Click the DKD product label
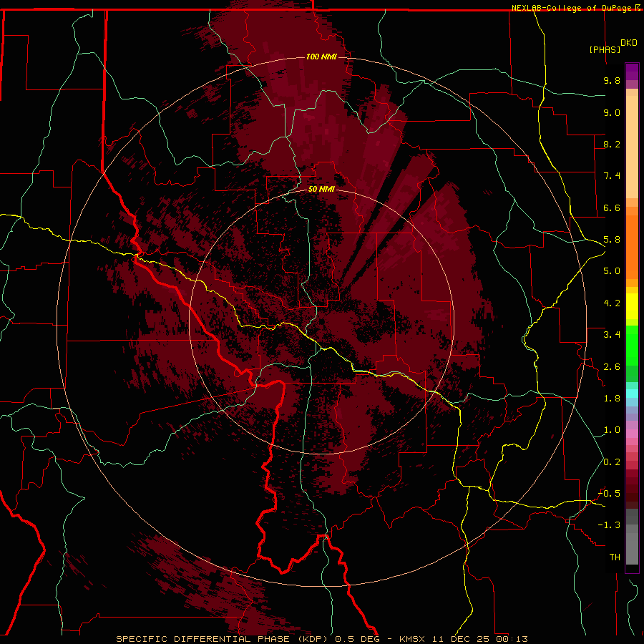This screenshot has width=644, height=644. (x=629, y=43)
